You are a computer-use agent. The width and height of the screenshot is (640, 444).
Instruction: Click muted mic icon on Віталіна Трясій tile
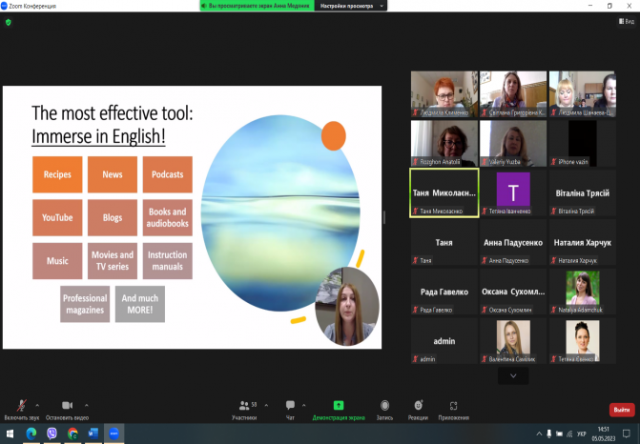(554, 211)
